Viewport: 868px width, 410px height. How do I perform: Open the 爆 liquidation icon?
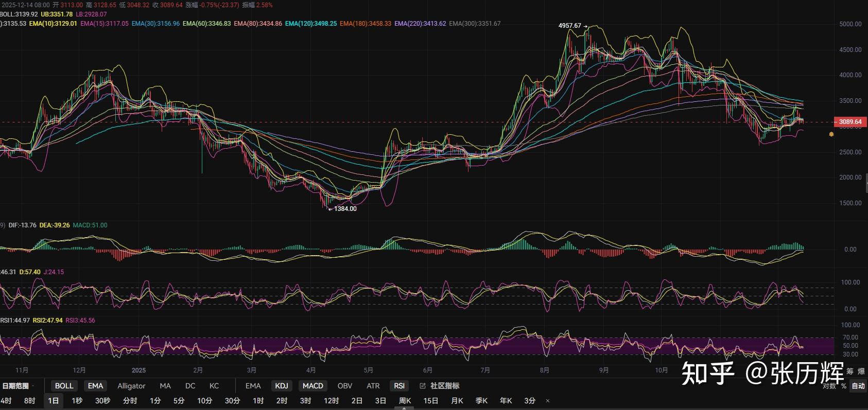pos(861,371)
